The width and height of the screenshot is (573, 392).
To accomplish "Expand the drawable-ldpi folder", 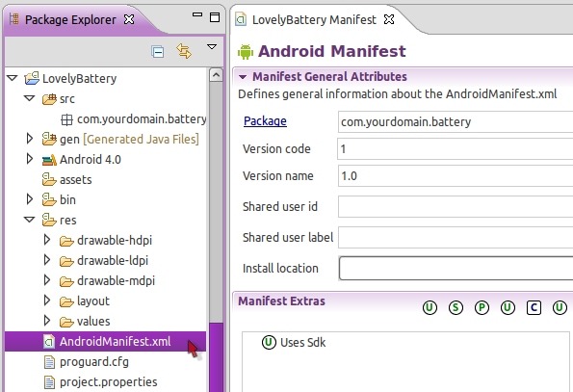I will (47, 260).
